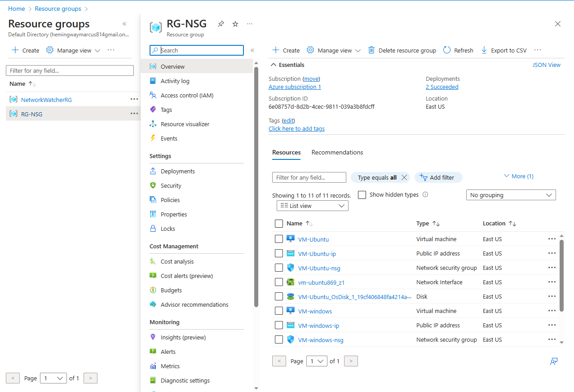Enable Show hidden types
The image size is (574, 392).
click(362, 194)
